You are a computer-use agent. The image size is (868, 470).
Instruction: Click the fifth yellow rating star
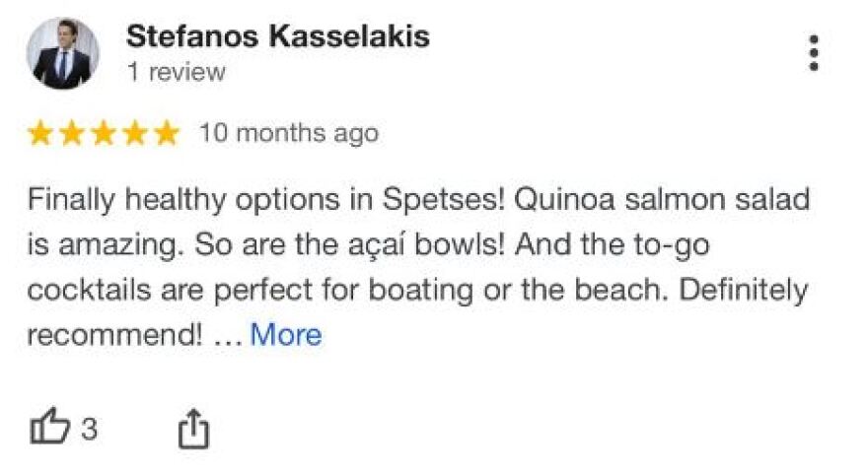coord(166,133)
